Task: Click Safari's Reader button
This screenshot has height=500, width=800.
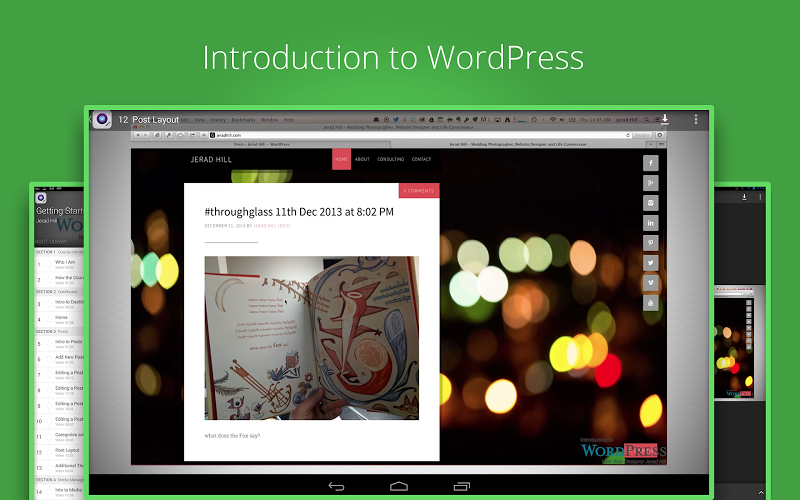Action: [643, 135]
